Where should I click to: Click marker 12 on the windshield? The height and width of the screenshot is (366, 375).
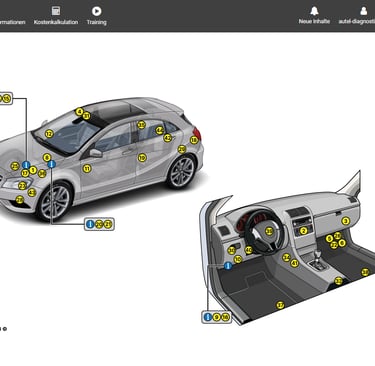tap(49, 134)
